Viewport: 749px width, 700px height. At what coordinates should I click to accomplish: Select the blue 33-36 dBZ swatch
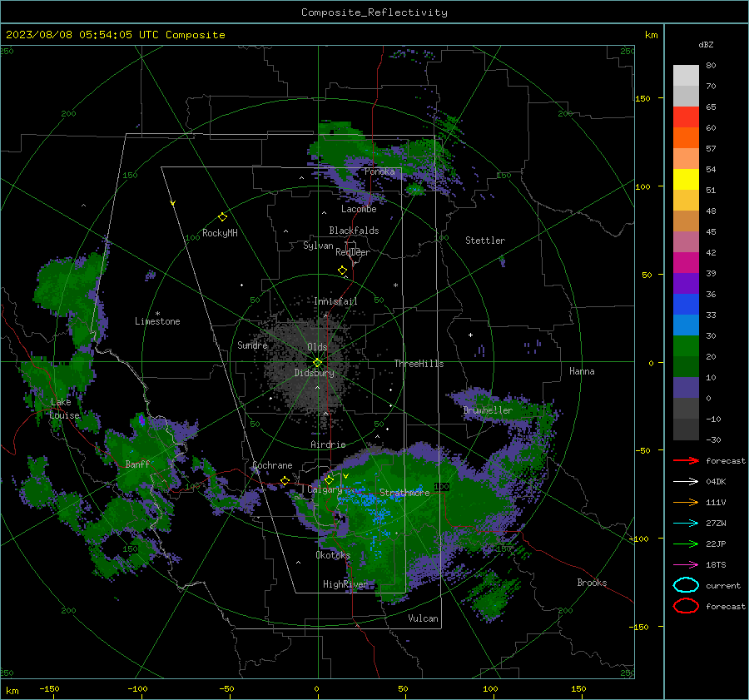[686, 305]
